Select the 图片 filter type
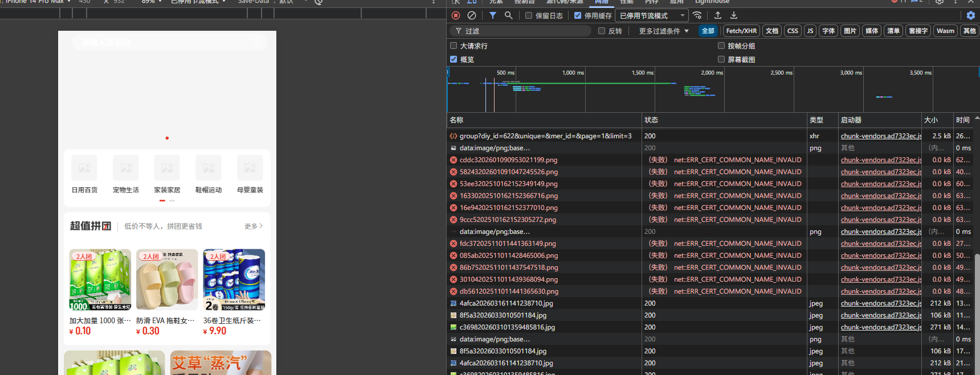Viewport: 980px width, 375px height. tap(850, 31)
